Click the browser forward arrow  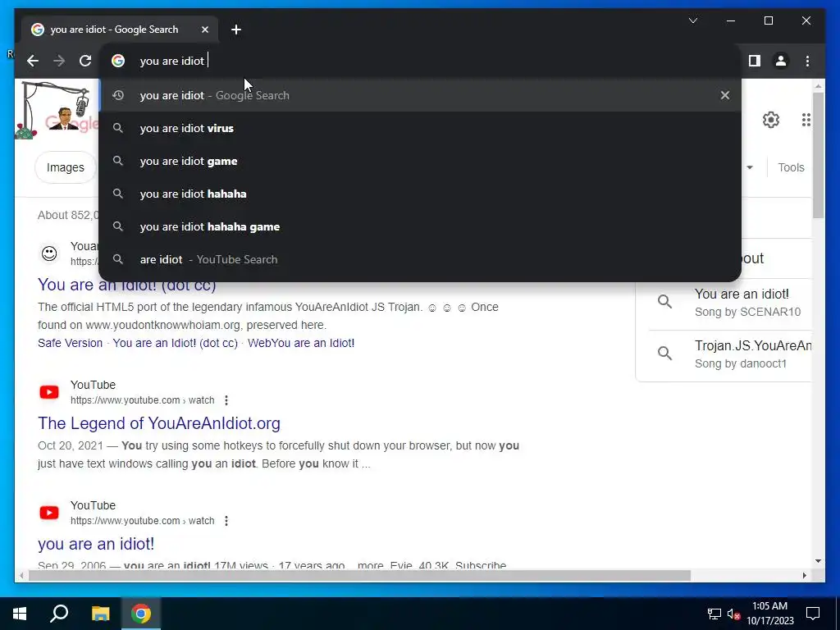[x=59, y=61]
